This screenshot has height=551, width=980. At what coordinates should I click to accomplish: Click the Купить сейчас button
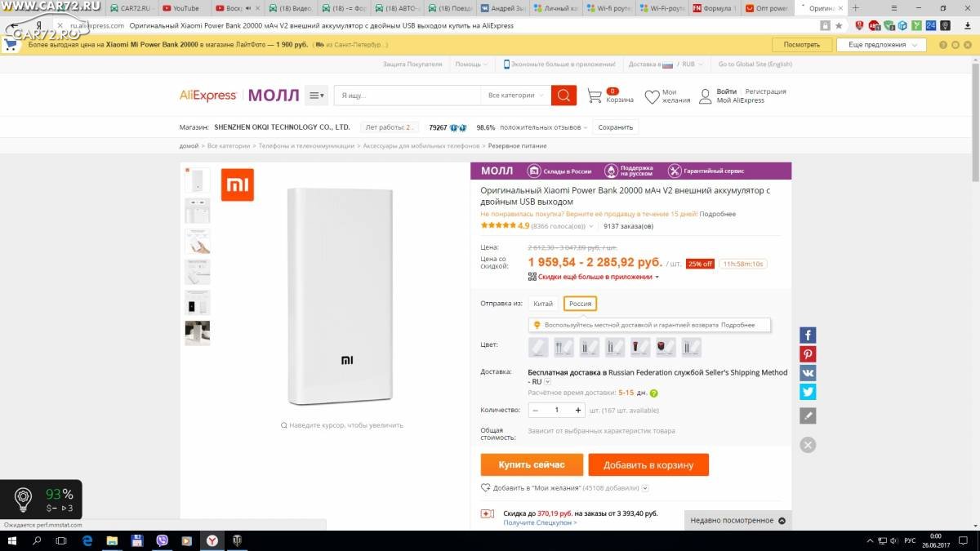click(x=532, y=464)
